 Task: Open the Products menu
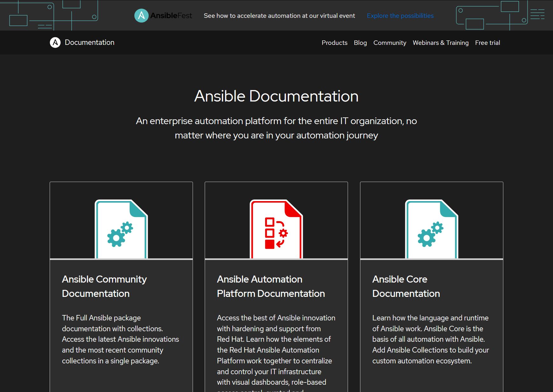click(x=334, y=43)
